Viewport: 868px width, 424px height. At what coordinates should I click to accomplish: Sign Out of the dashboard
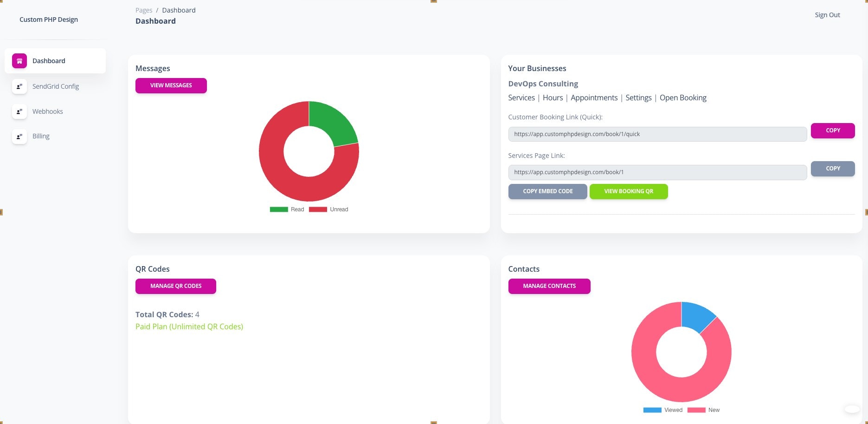click(x=827, y=14)
